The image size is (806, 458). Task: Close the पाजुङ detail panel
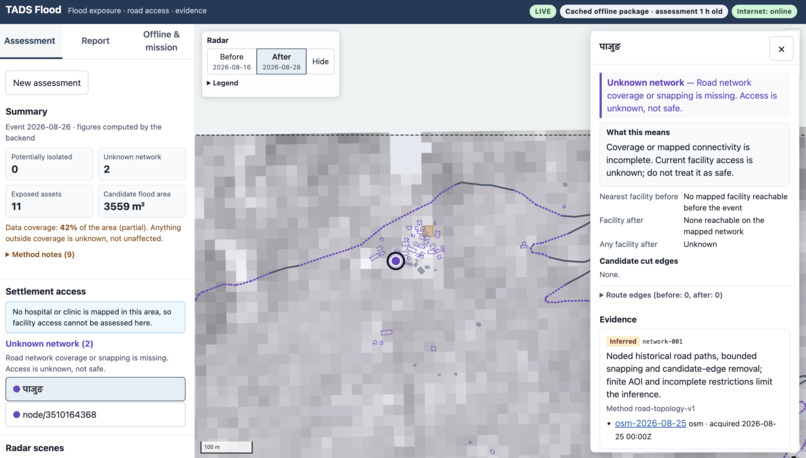tap(781, 49)
